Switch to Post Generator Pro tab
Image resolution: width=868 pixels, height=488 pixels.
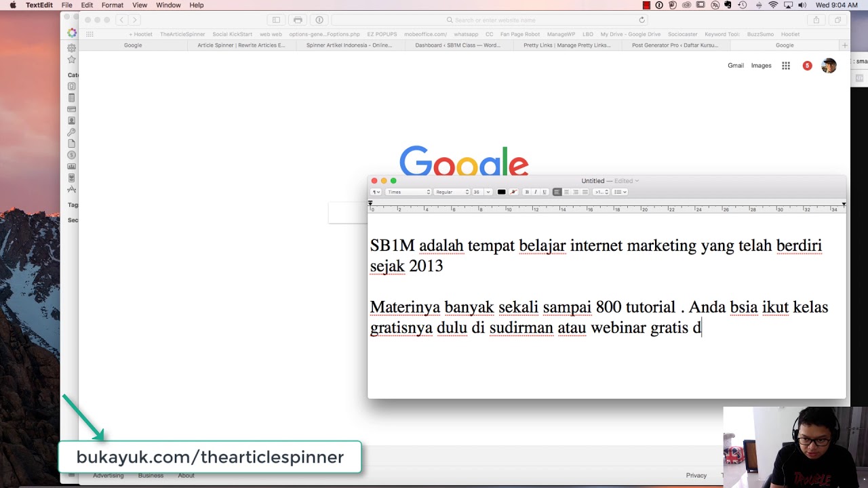pyautogui.click(x=675, y=45)
